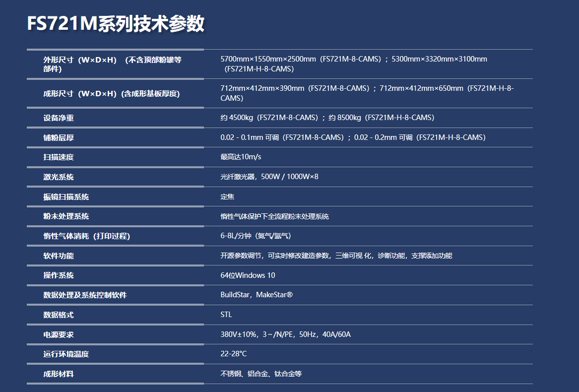Select the 光纤激光器，500W / 1000W×8 text
This screenshot has width=579, height=392.
(269, 177)
